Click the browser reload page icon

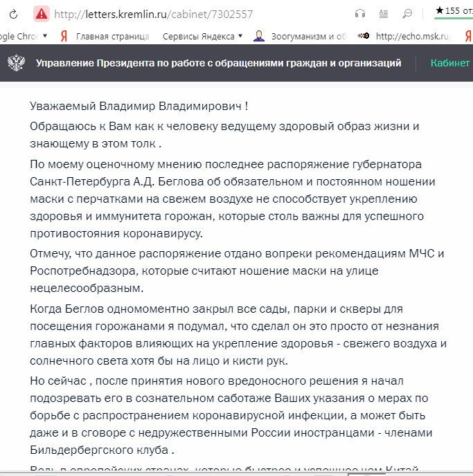[x=13, y=13]
